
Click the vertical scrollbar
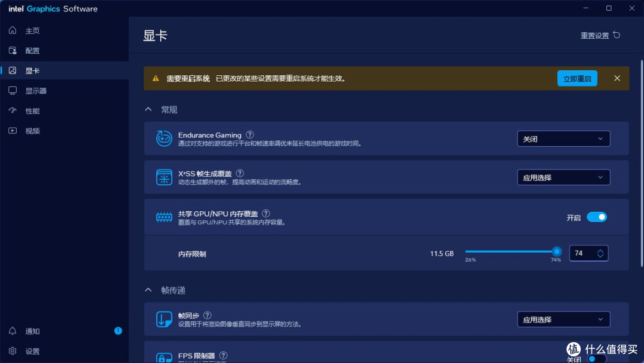click(x=642, y=164)
